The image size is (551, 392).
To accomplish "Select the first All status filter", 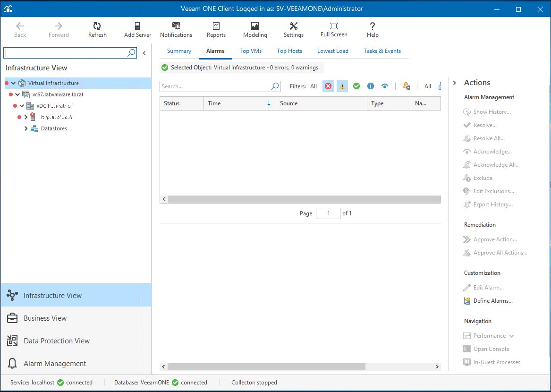I will click(x=314, y=86).
